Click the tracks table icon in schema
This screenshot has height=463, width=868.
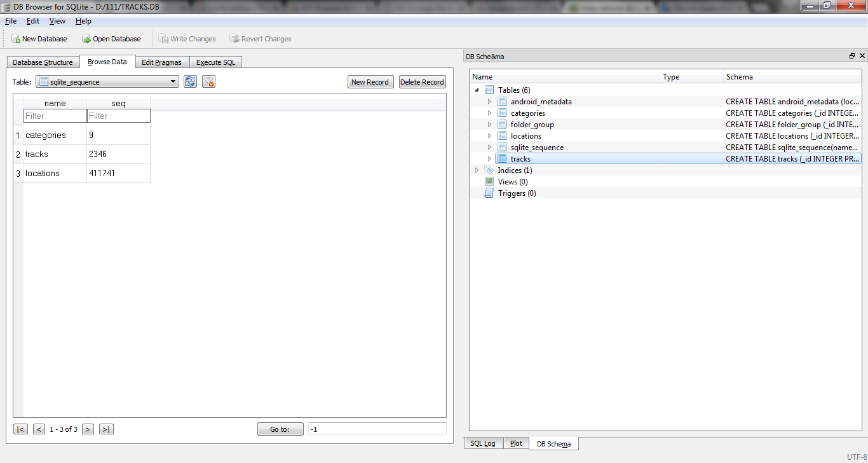click(502, 159)
